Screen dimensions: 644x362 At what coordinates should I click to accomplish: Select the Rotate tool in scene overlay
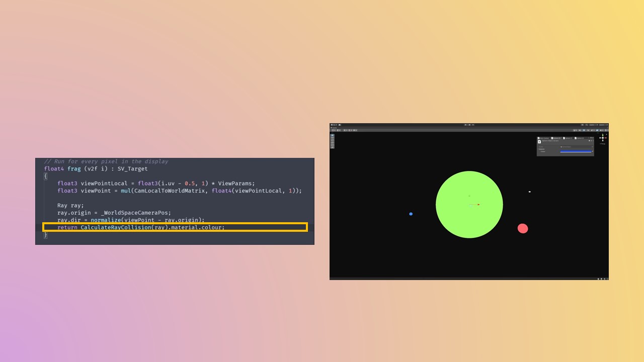coord(332,140)
